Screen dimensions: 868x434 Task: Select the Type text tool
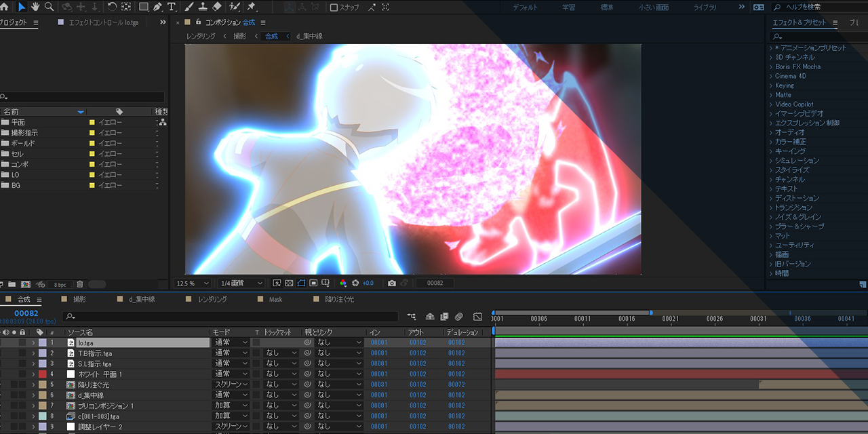coord(172,7)
